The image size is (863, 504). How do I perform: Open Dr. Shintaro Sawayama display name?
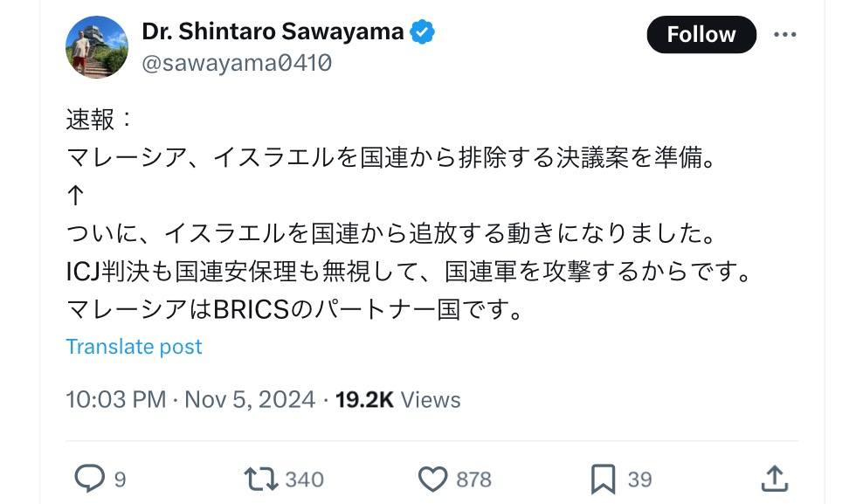273,32
